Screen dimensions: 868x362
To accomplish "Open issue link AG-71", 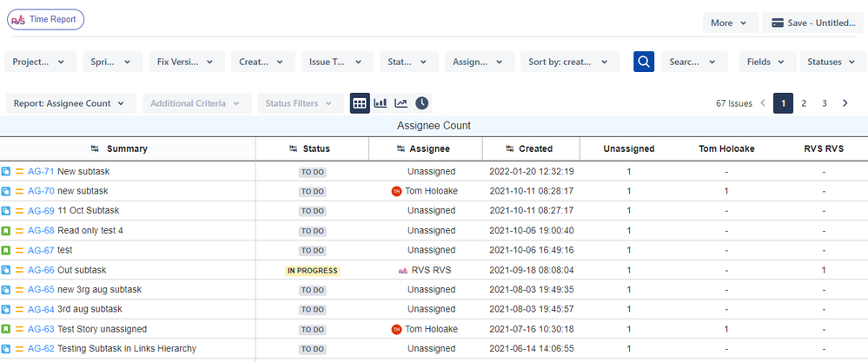I will point(41,172).
